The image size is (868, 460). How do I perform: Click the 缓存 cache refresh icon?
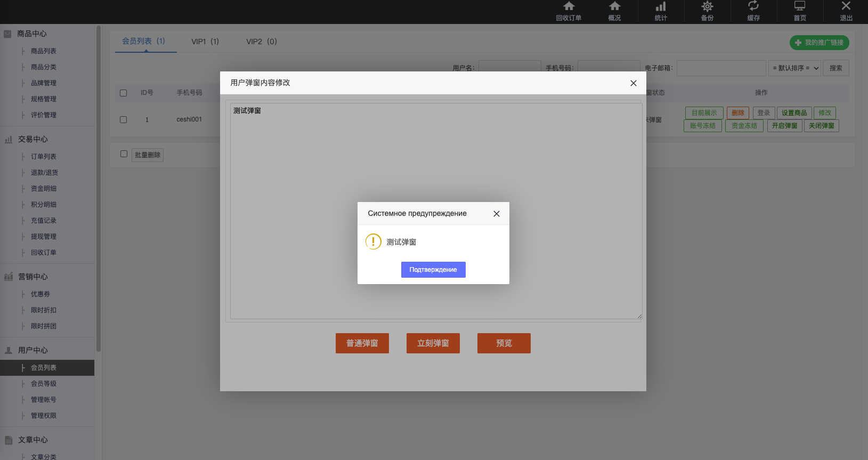tap(753, 7)
